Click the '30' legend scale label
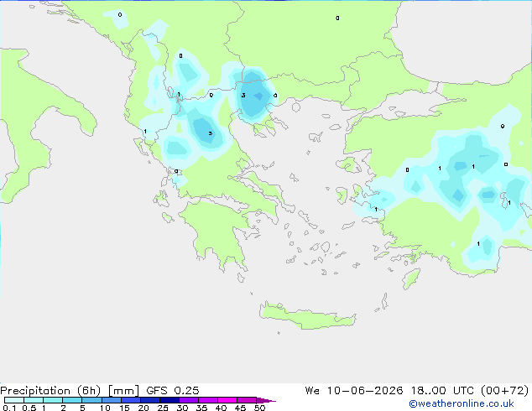Image resolution: width=532 pixels, height=411 pixels. pyautogui.click(x=183, y=408)
